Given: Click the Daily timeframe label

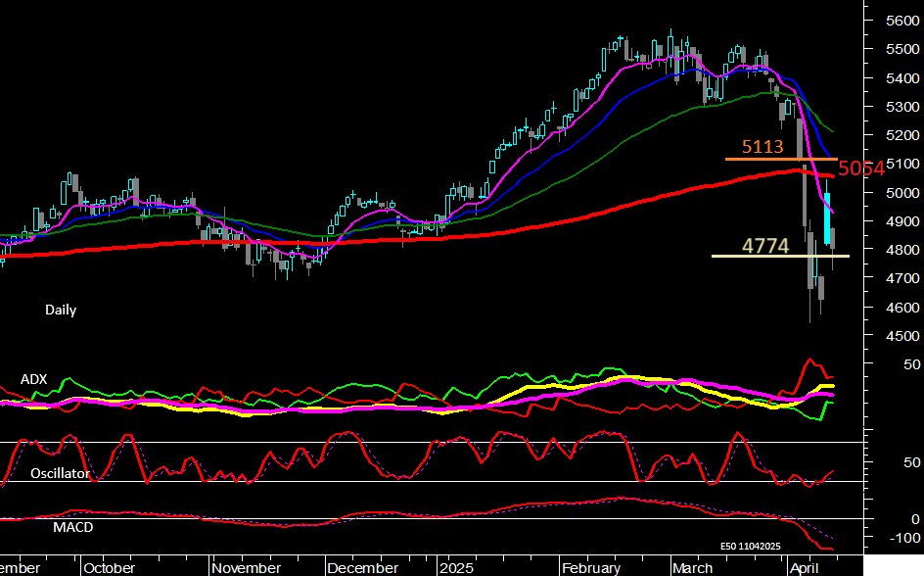Looking at the screenshot, I should 61,311.
